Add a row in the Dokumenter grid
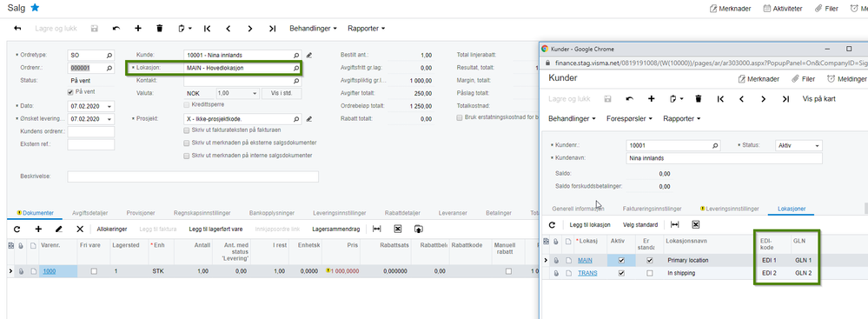The height and width of the screenshot is (319, 868). (38, 229)
